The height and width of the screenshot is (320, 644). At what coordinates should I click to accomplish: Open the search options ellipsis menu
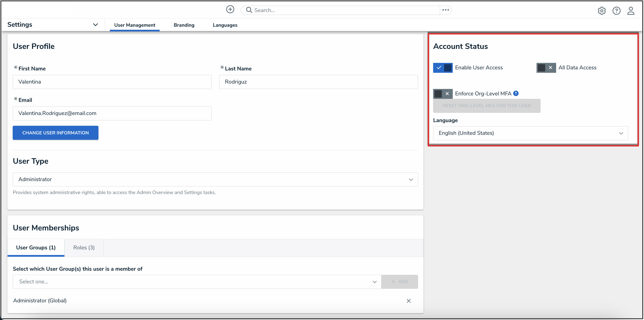pyautogui.click(x=445, y=10)
